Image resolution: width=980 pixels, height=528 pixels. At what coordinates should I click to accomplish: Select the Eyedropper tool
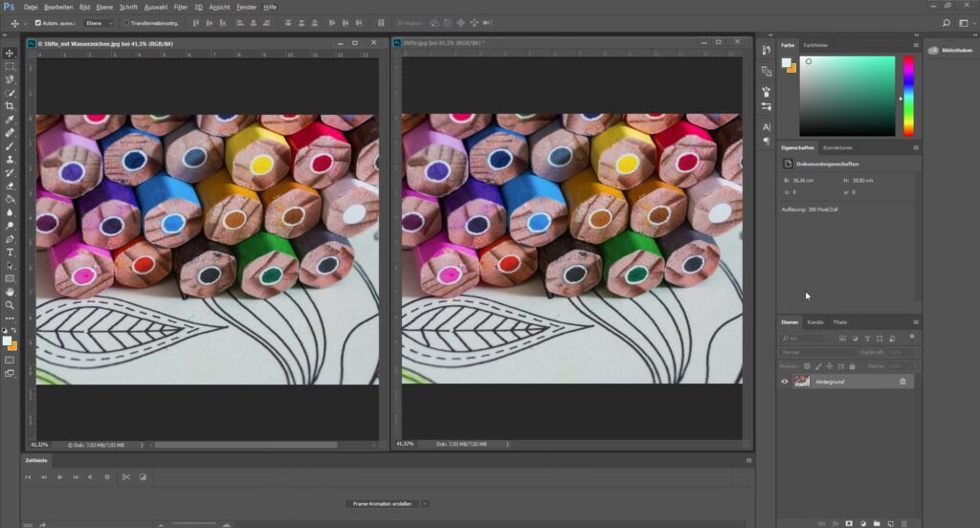click(x=10, y=120)
